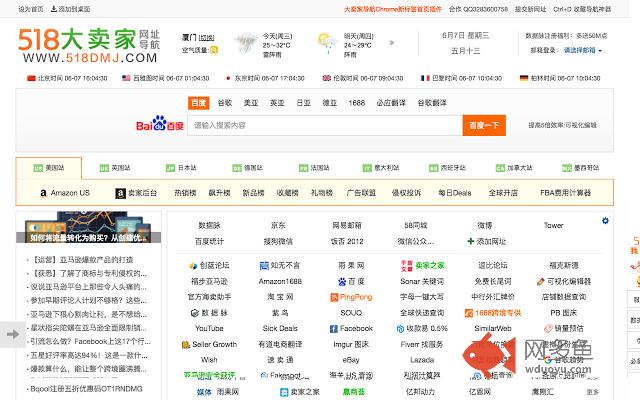The height and width of the screenshot is (400, 640).
Task: Click the air quality badge icon
Action: [x=214, y=50]
